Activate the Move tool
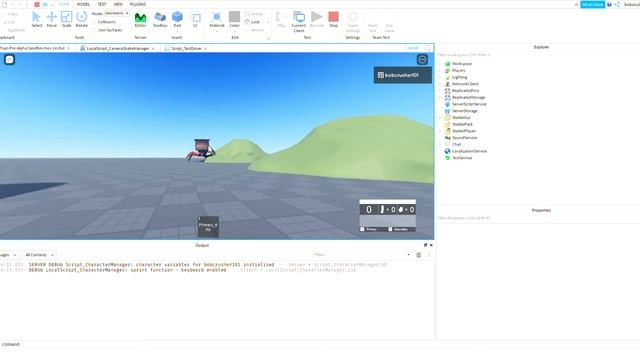640x360 pixels. pos(51,19)
